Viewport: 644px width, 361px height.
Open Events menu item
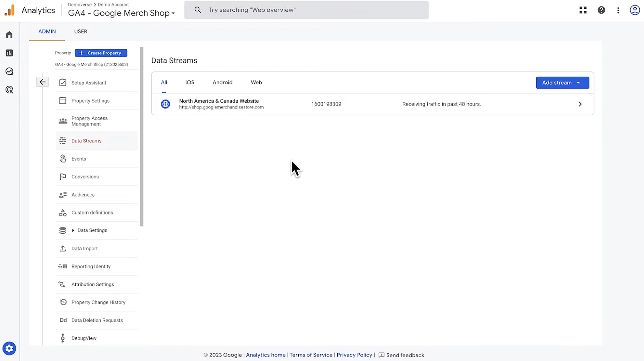97,159
